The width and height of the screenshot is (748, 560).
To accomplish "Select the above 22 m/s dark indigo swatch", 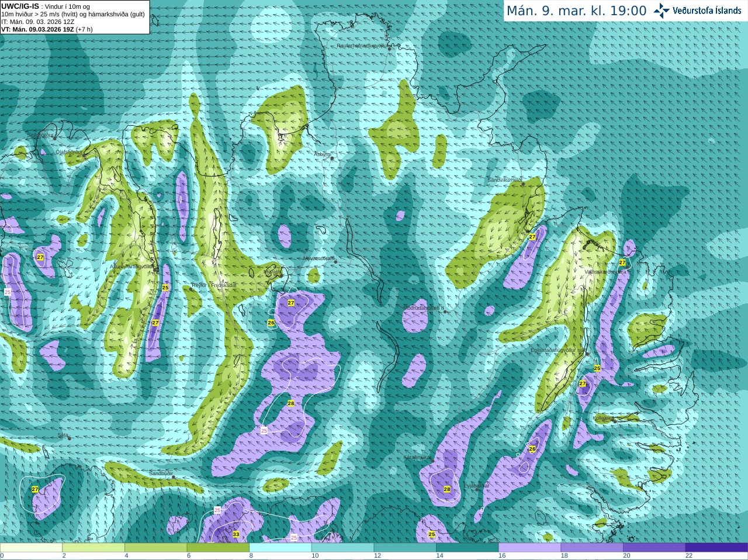I will [x=716, y=547].
